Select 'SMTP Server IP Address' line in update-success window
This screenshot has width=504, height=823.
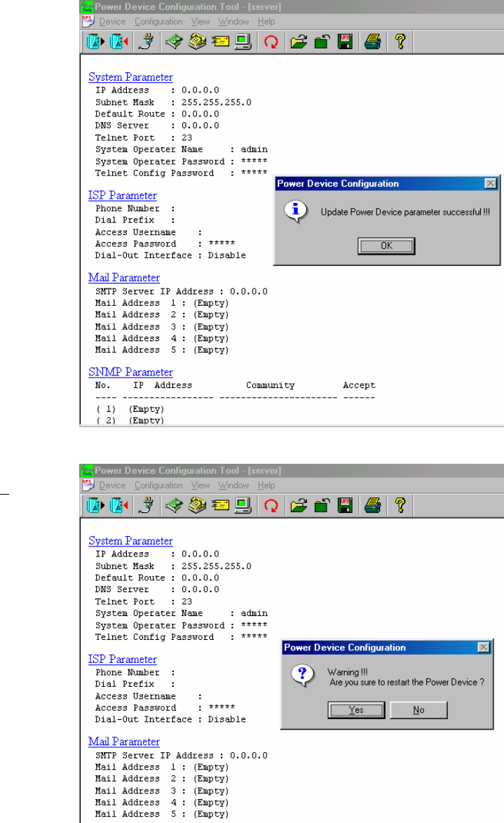tap(182, 291)
